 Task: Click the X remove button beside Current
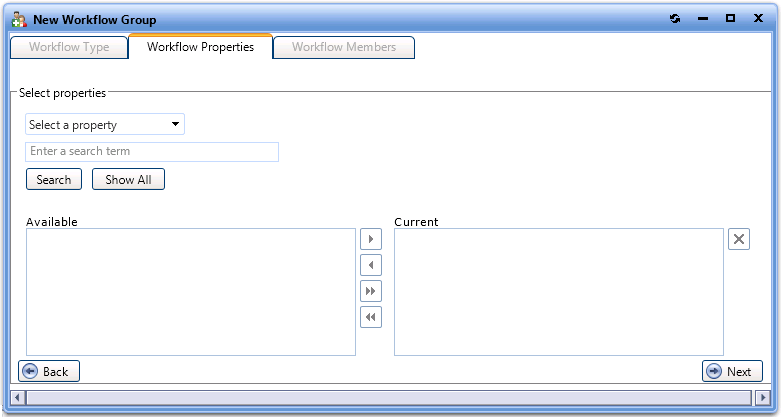[738, 239]
